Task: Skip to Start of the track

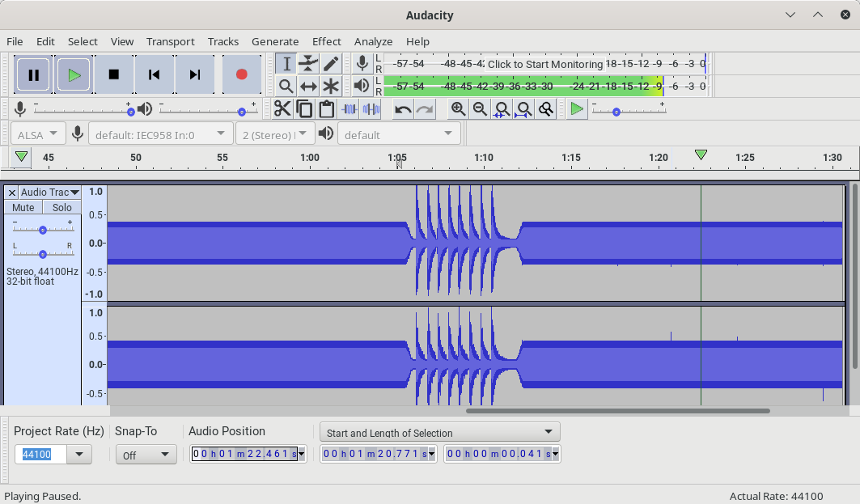Action: click(x=154, y=74)
